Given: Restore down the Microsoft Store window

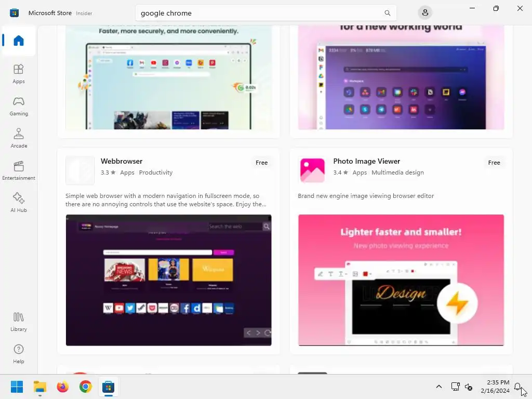Looking at the screenshot, I should click(x=496, y=8).
